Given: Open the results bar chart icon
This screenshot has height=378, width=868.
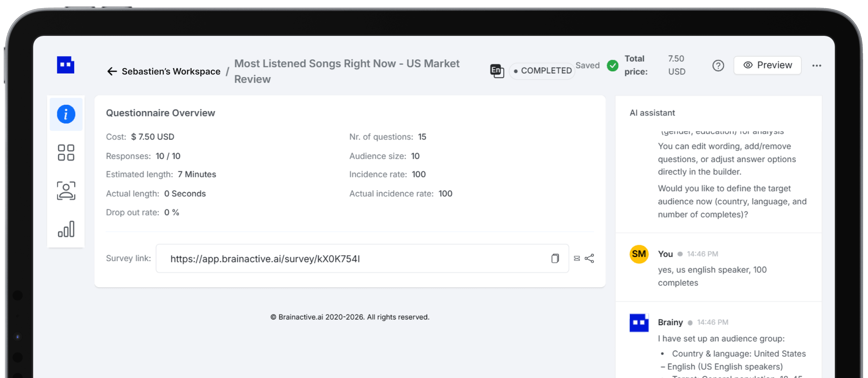Looking at the screenshot, I should [x=66, y=229].
